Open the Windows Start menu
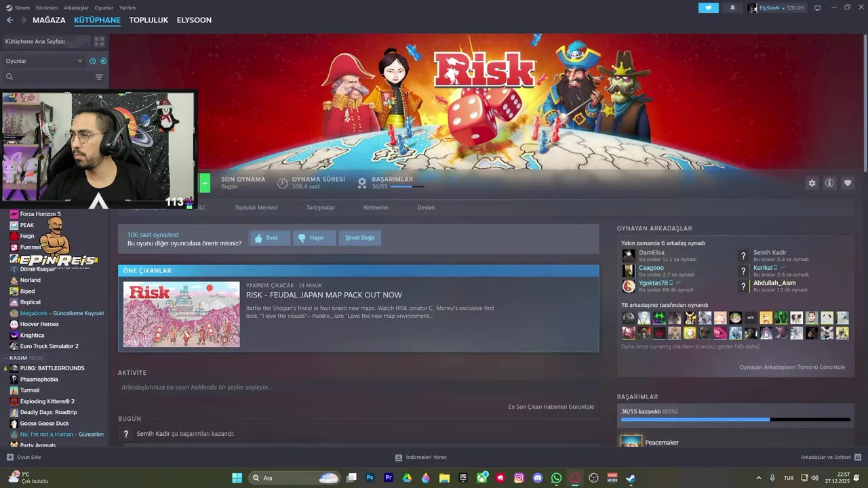Viewport: 868px width, 488px height. (237, 478)
